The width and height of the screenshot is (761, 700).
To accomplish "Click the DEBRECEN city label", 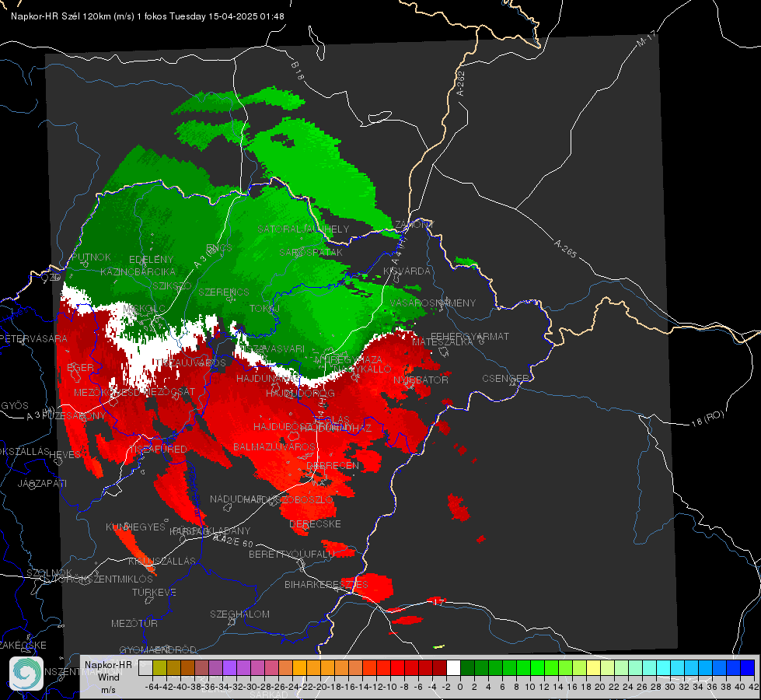I will click(x=333, y=465).
